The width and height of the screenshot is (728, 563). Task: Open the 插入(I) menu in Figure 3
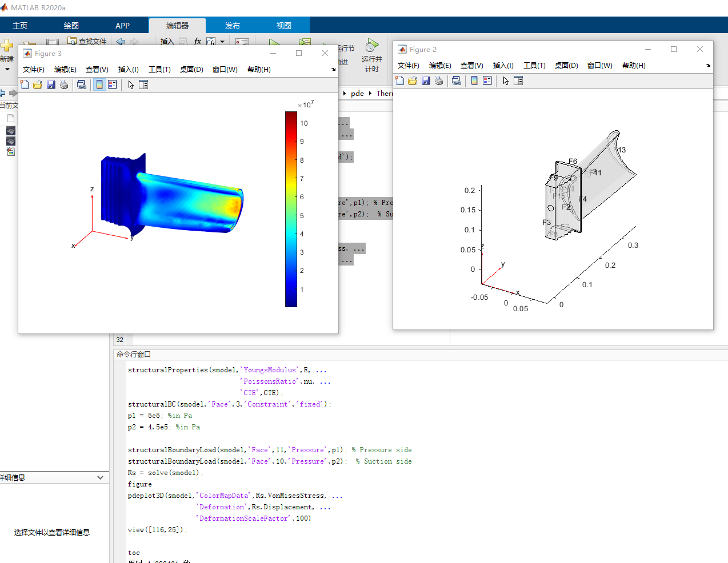(x=127, y=69)
